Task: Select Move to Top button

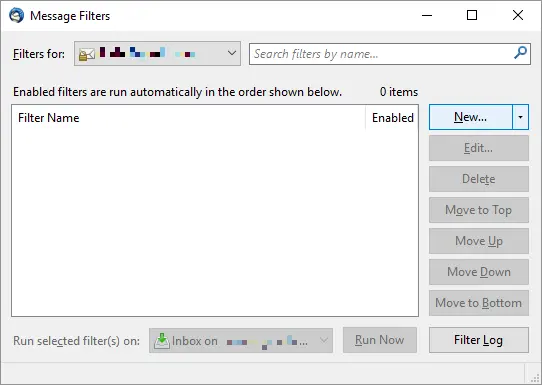Action: 479,210
